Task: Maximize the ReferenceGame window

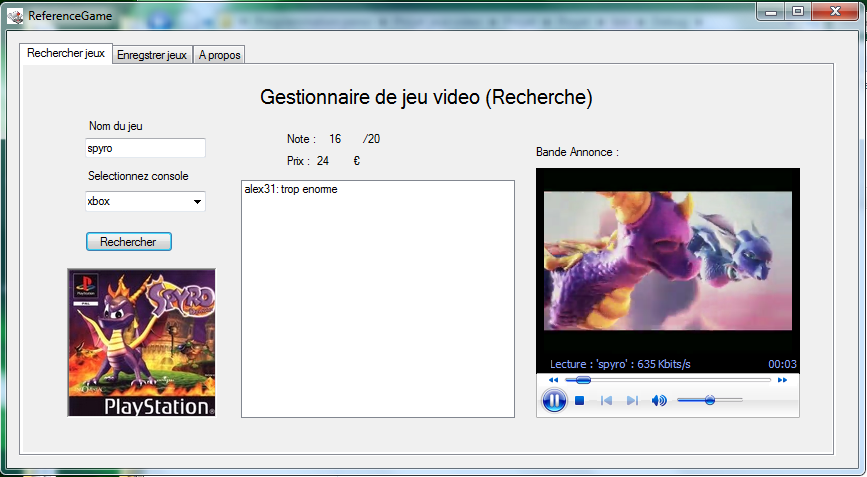Action: [x=797, y=11]
